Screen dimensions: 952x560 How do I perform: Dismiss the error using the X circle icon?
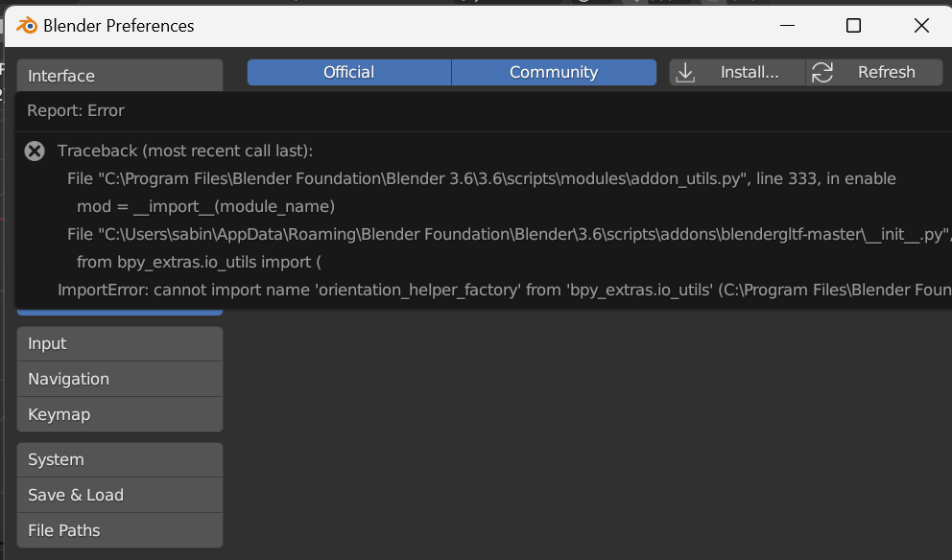[x=35, y=151]
